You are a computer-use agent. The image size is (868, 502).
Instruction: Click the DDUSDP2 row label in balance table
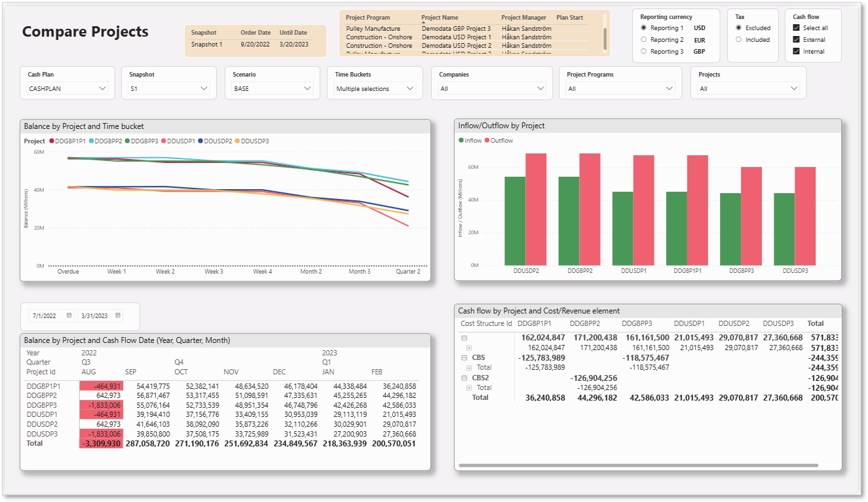point(42,424)
